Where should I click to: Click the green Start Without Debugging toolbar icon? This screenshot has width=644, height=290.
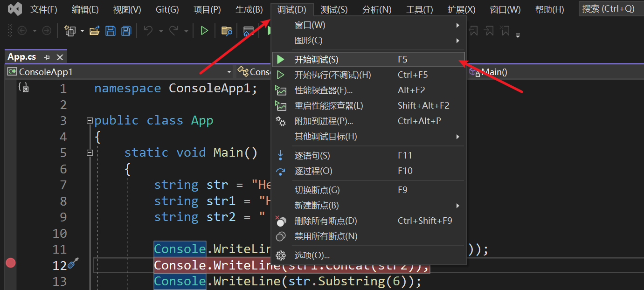204,31
